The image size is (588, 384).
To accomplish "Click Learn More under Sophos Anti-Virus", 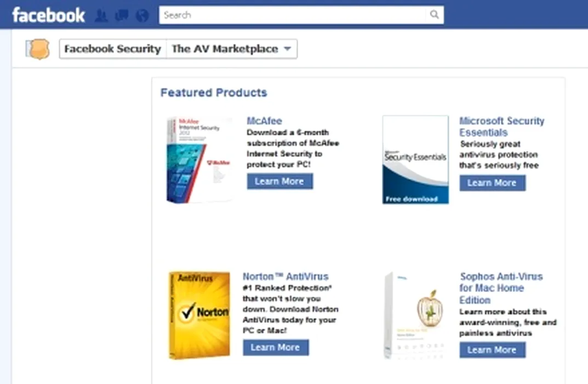I will 492,349.
